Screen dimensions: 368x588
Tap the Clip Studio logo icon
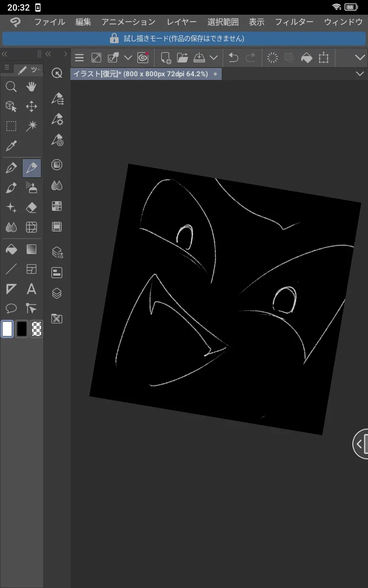16,22
